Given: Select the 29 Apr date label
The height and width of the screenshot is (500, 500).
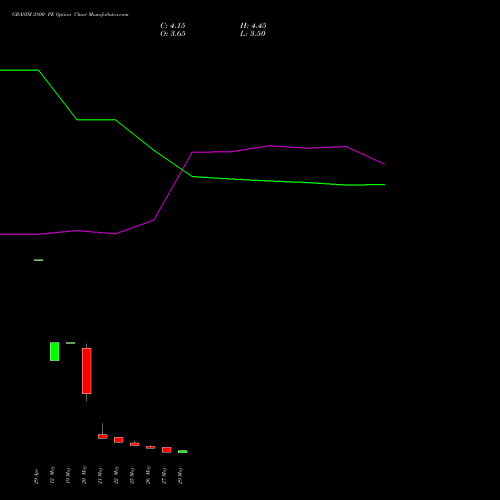Looking at the screenshot, I should pos(36,476).
